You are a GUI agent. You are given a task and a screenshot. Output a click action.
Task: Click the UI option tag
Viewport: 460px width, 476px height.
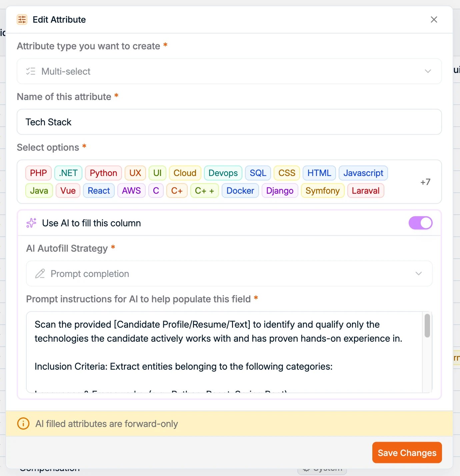(157, 173)
